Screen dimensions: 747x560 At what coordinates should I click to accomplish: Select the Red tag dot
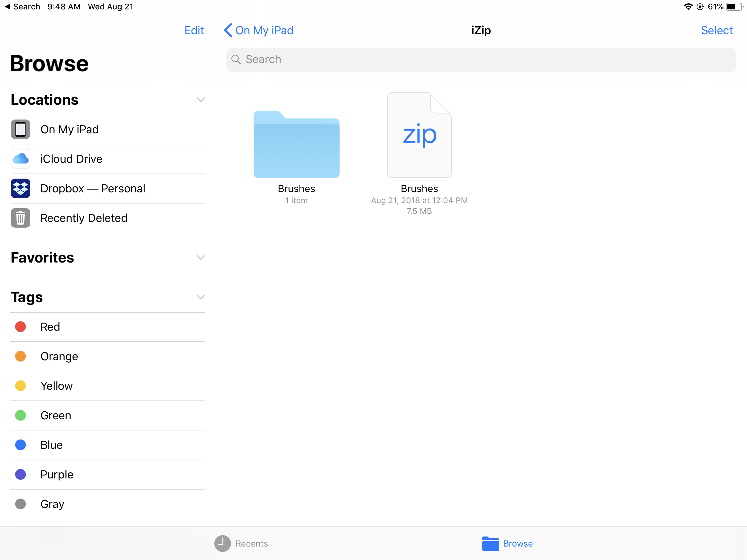coord(20,327)
